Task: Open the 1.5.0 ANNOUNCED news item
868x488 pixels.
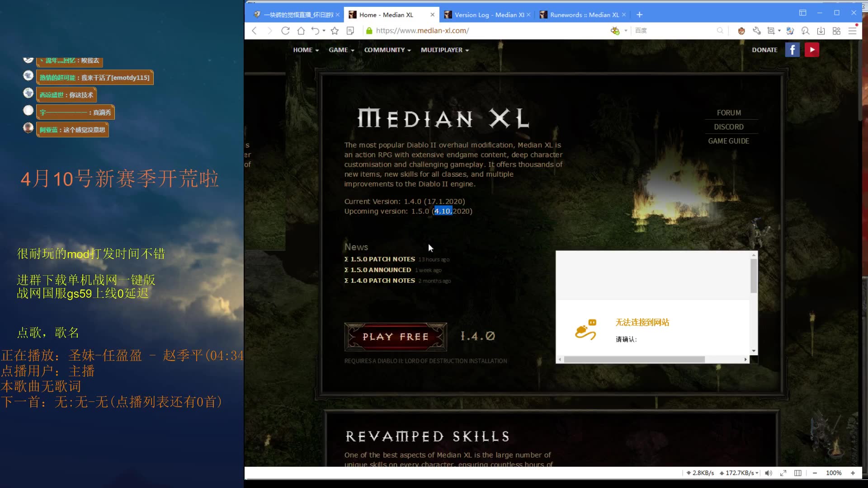Action: pyautogui.click(x=377, y=270)
